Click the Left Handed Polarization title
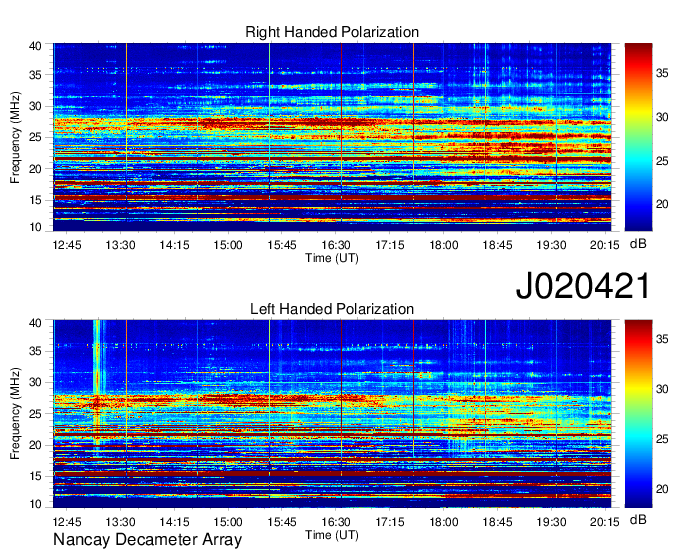Viewport: 680px width, 552px height. 332,309
